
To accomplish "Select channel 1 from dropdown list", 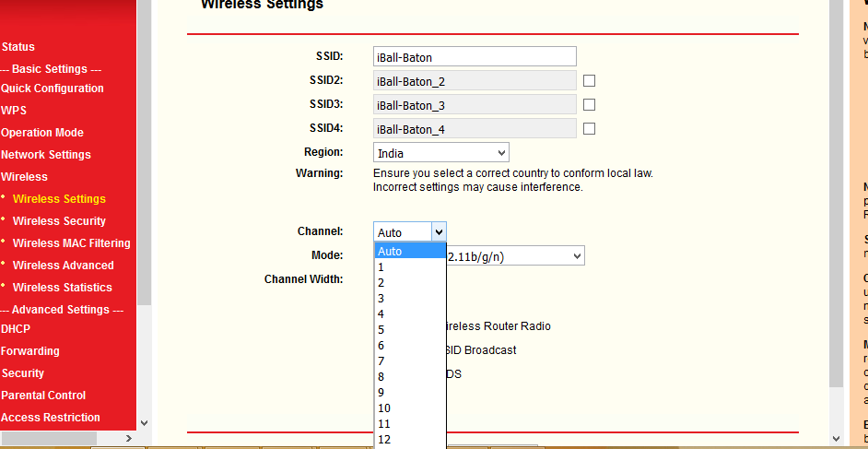I will point(381,267).
